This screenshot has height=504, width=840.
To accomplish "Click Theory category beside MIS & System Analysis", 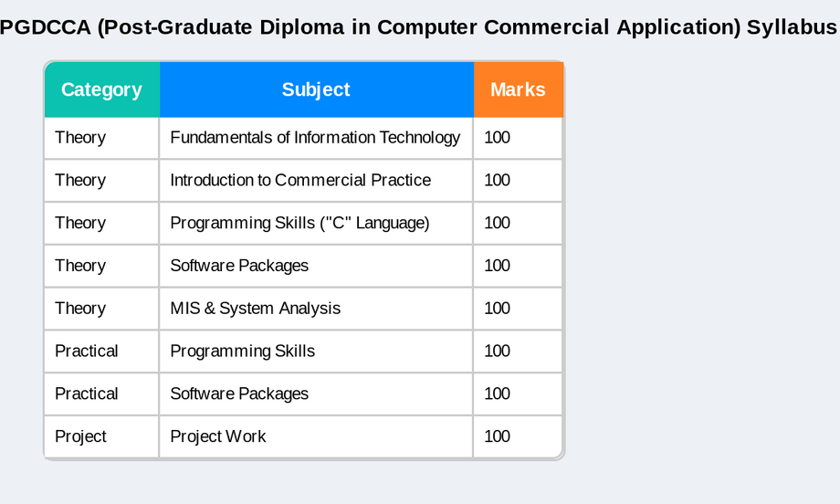I will (x=101, y=309).
